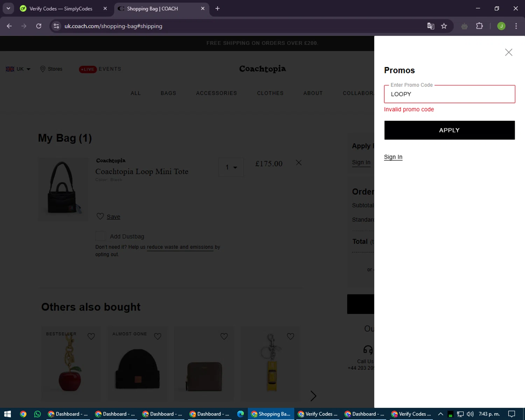
Task: Show next items in Others also bought carousel
Action: pyautogui.click(x=313, y=396)
